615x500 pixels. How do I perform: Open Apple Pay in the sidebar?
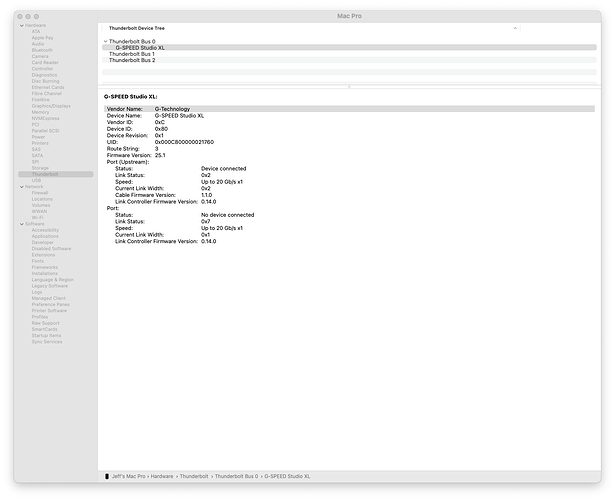[x=42, y=38]
